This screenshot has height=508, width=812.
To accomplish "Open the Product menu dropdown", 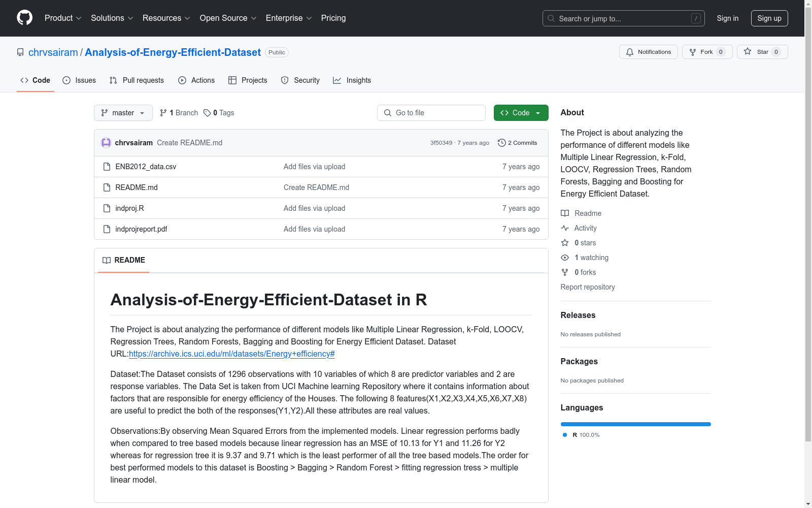I will tap(63, 18).
